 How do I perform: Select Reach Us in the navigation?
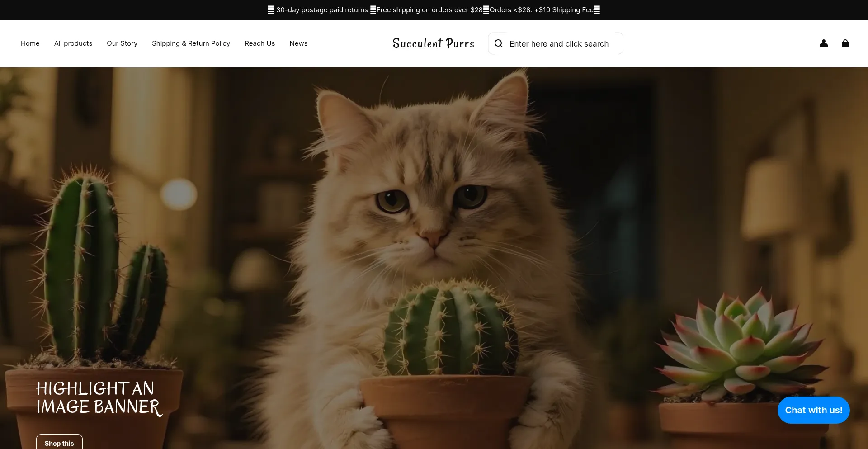pos(259,43)
